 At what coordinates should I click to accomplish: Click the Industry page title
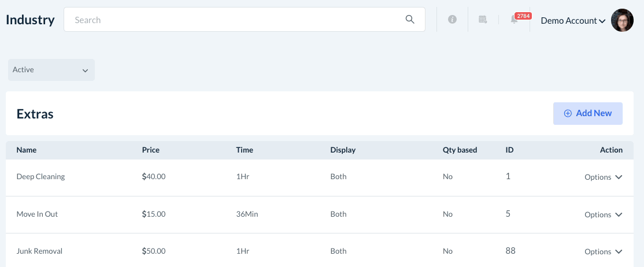(x=30, y=20)
